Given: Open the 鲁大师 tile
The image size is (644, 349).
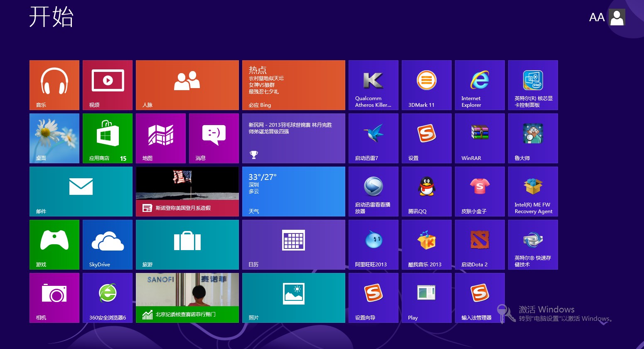Looking at the screenshot, I should tap(533, 138).
